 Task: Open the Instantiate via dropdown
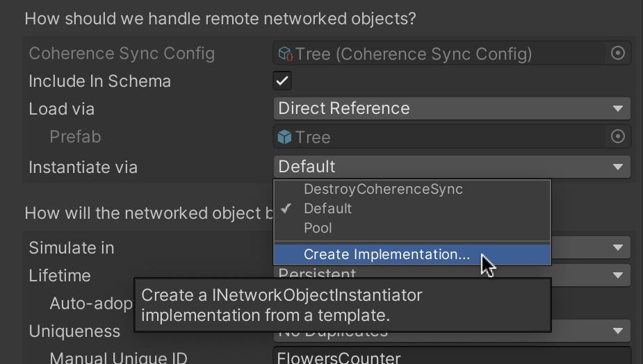452,167
